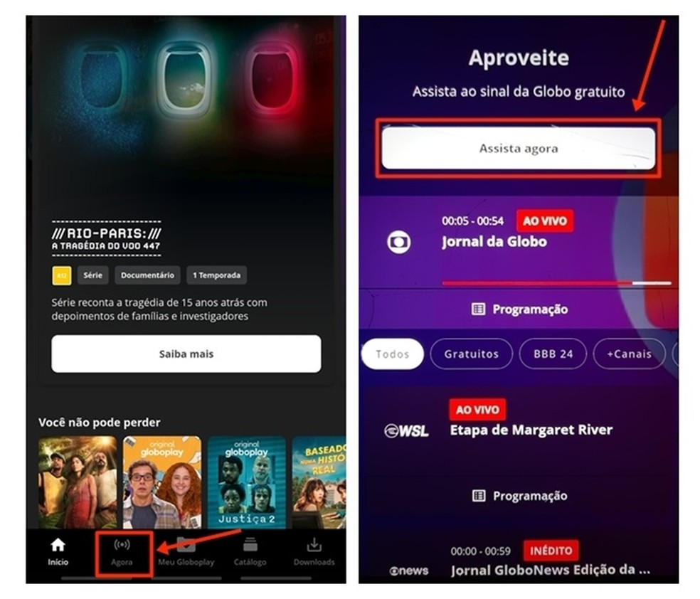The image size is (700, 599).
Task: Select the BBB 24 filter chip
Action: pyautogui.click(x=553, y=354)
